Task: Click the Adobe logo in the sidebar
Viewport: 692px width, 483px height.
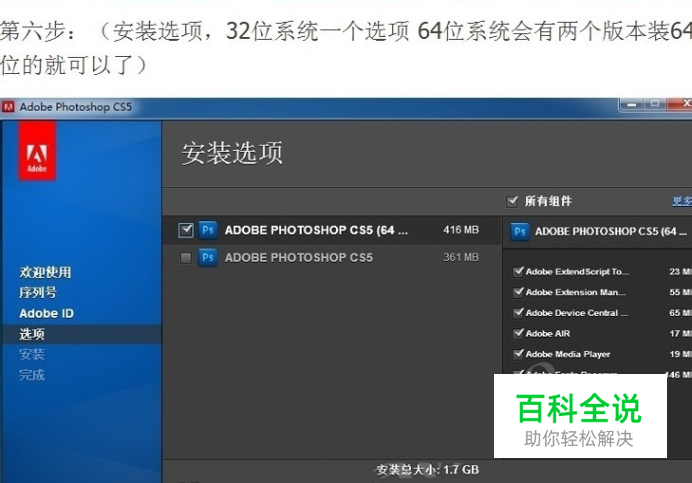Action: tap(37, 151)
